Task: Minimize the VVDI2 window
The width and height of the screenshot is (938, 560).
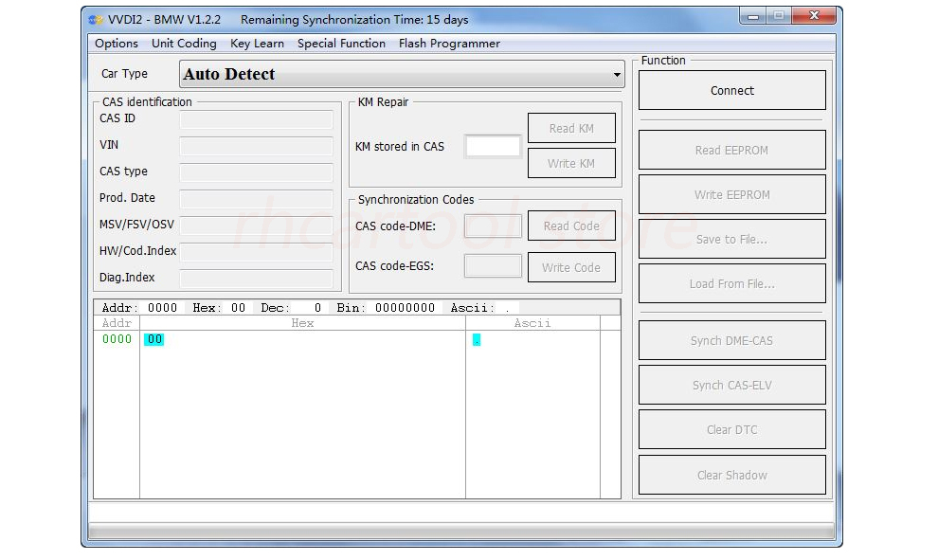Action: 753,16
